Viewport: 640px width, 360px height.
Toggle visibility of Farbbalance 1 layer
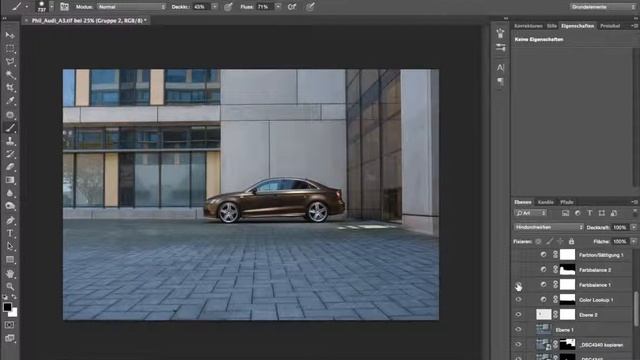518,285
